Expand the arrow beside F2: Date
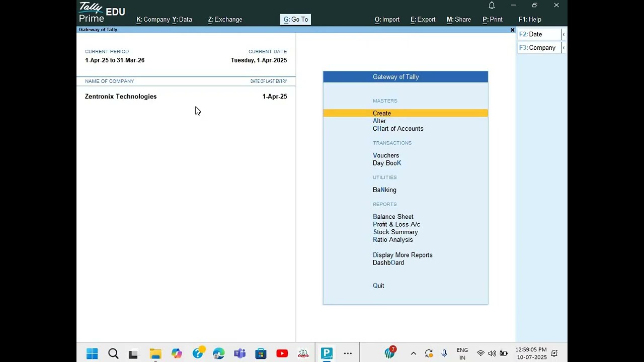This screenshot has height=362, width=644. (563, 34)
